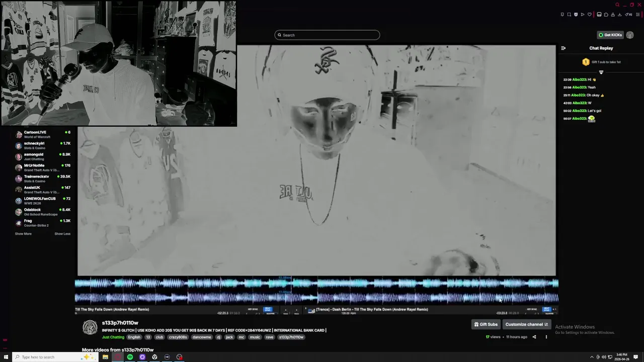
Task: Open Frag's Counter-Strike 2 stream
Action: click(x=43, y=223)
